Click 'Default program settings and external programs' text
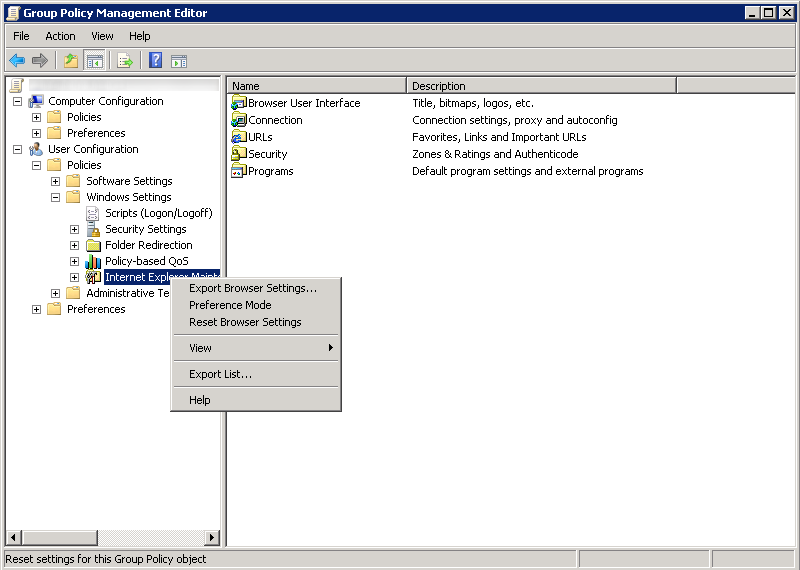The image size is (800, 570). tap(528, 171)
